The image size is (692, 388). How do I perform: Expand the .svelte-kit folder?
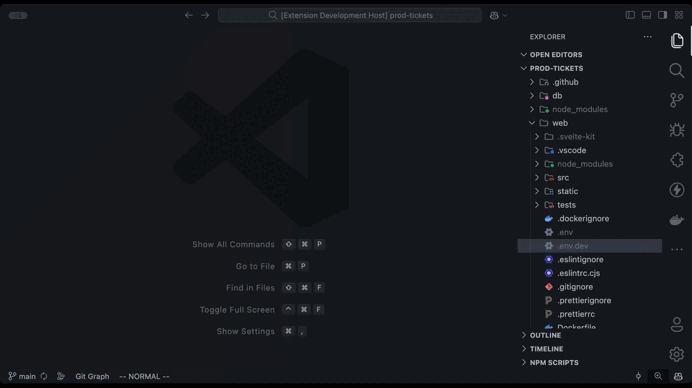537,137
